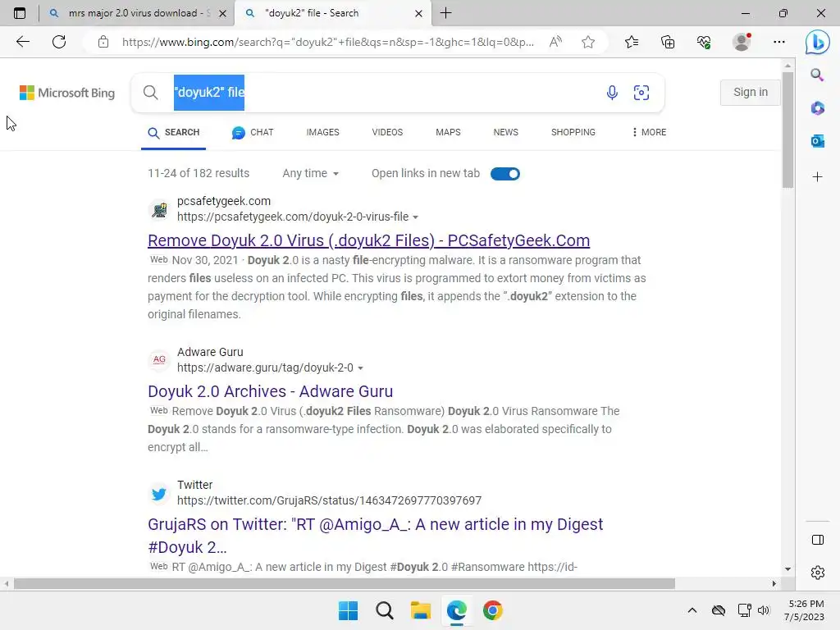Open File Explorer from taskbar
Image resolution: width=840 pixels, height=630 pixels.
click(x=421, y=610)
